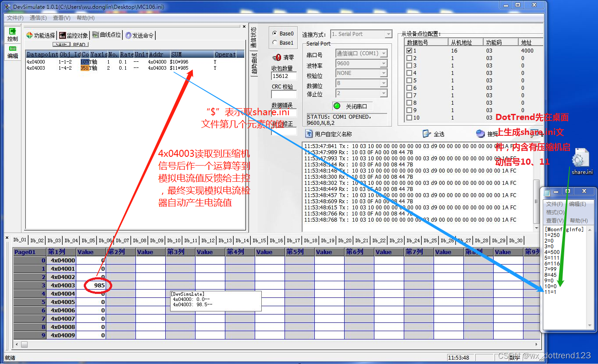The width and height of the screenshot is (598, 364).
Task: Switch to the Db_02 sheet tab
Action: coord(37,240)
